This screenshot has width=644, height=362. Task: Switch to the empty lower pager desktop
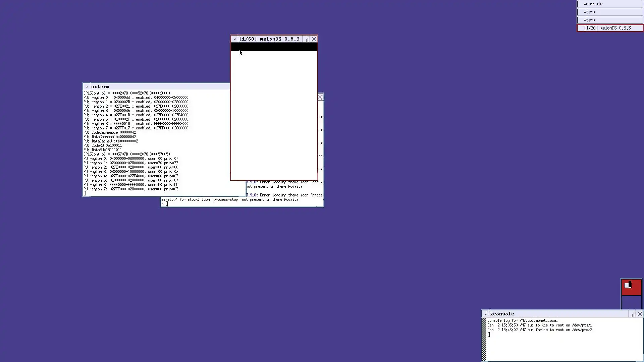631,302
